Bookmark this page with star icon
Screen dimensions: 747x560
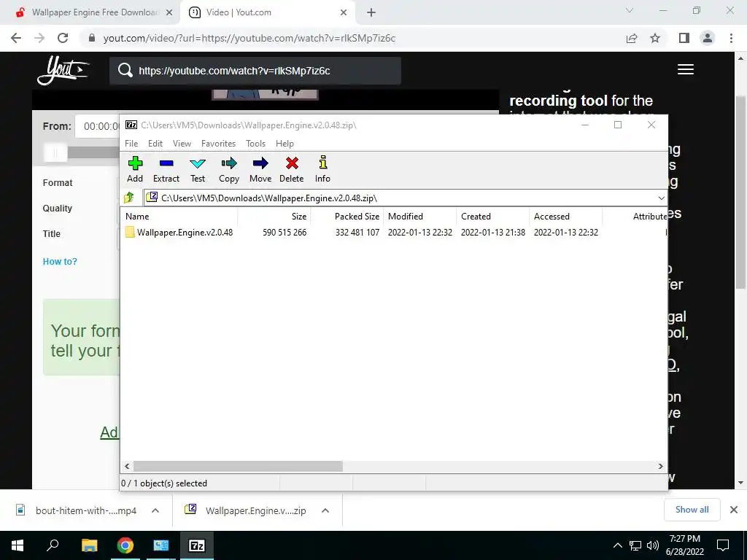pos(655,38)
